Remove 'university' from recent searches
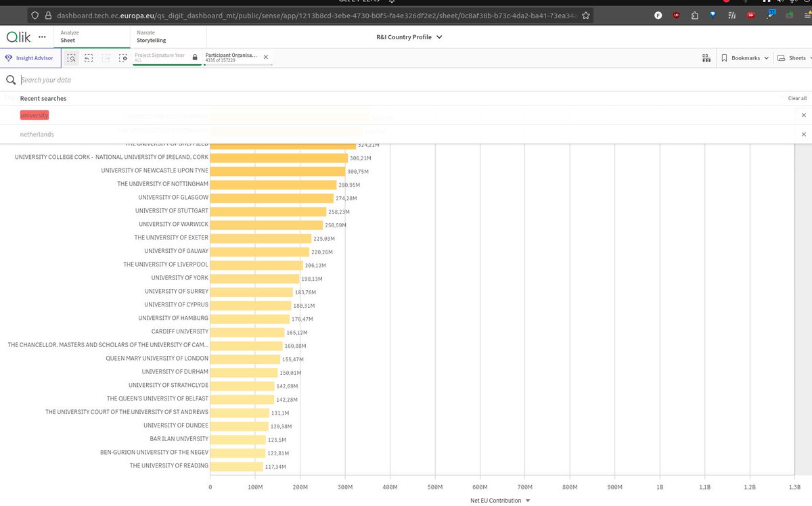The image size is (812, 506). point(803,115)
